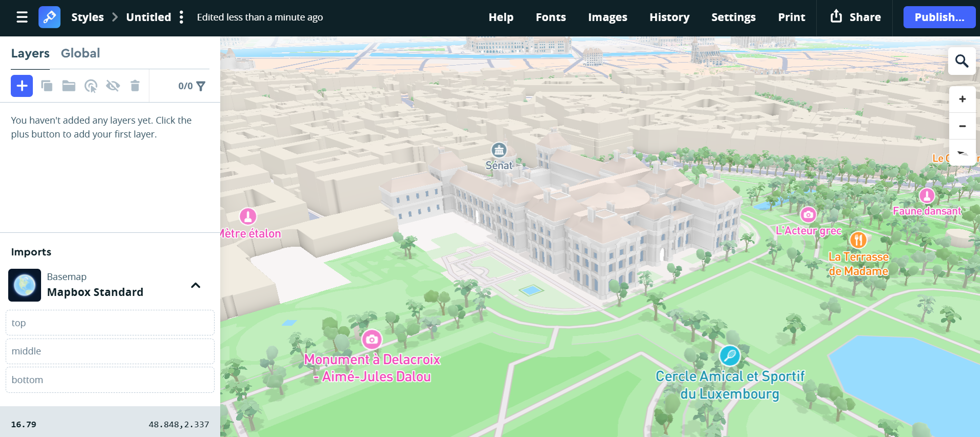Group layers into a folder

69,86
